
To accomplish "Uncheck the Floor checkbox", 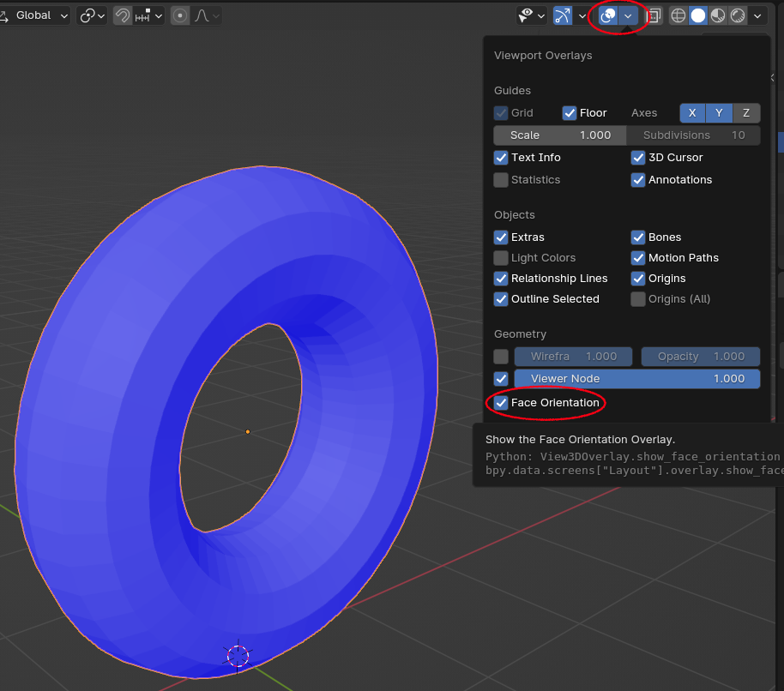I will click(570, 113).
